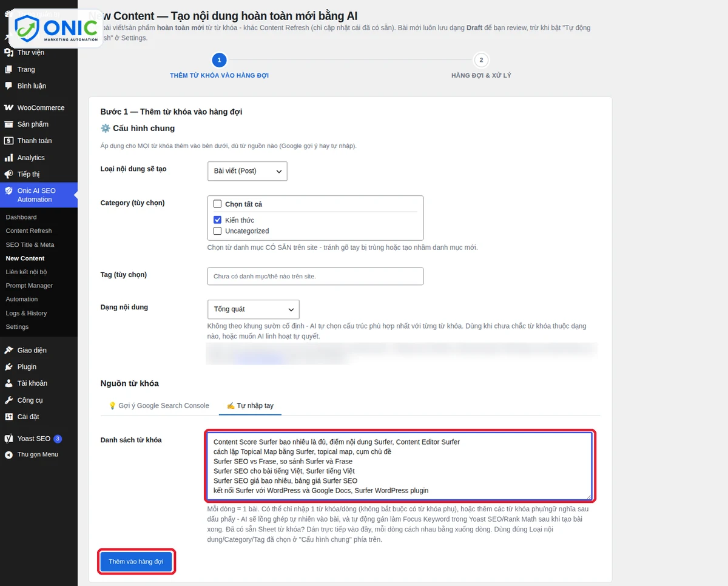Click the Analytics bar chart icon

coord(8,158)
